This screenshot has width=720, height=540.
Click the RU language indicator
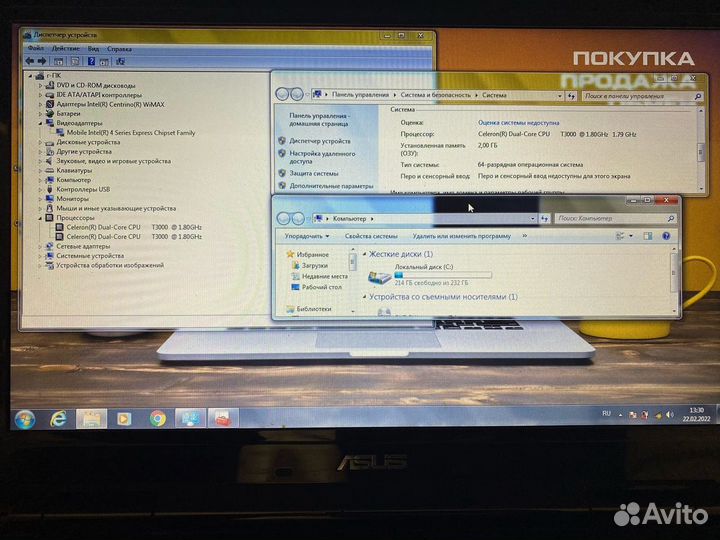tap(607, 414)
